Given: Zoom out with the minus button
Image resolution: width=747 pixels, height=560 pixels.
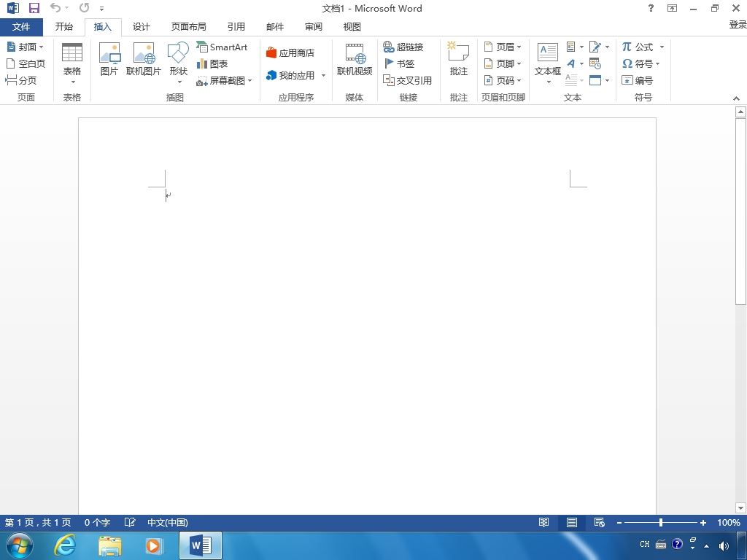Looking at the screenshot, I should coord(619,522).
